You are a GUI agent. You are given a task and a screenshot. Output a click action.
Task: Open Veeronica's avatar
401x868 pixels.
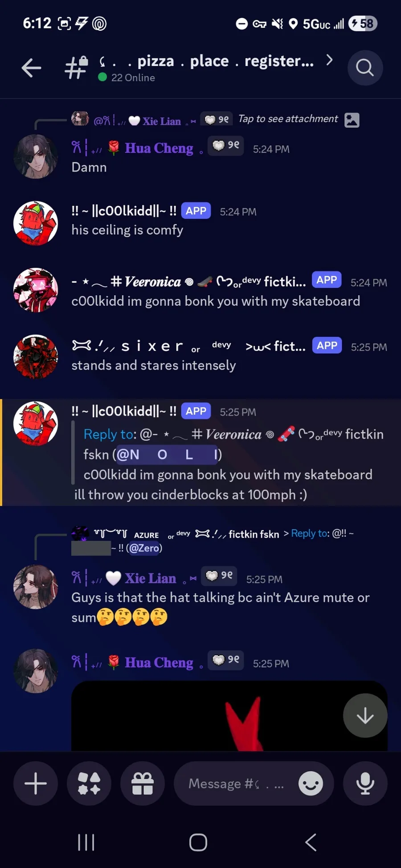point(36,290)
